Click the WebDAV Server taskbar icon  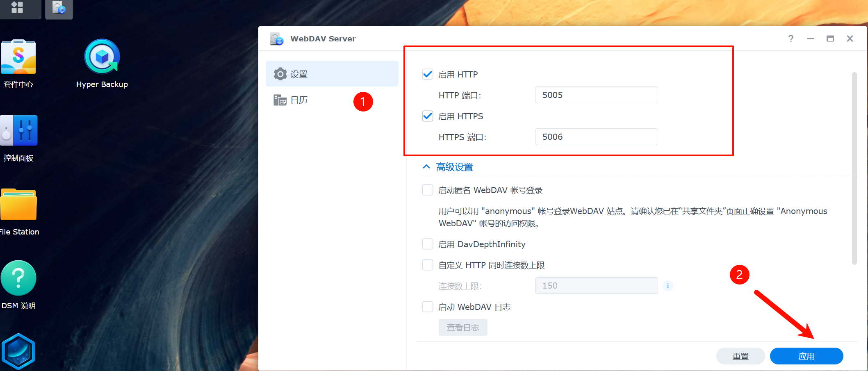59,8
